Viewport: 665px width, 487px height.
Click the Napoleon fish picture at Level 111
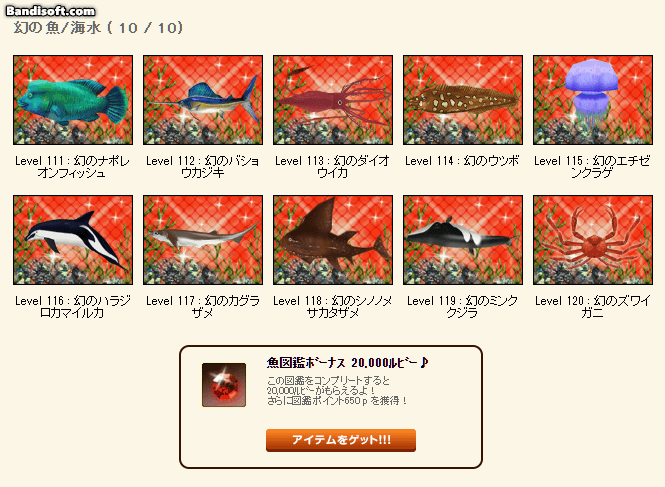[x=73, y=100]
